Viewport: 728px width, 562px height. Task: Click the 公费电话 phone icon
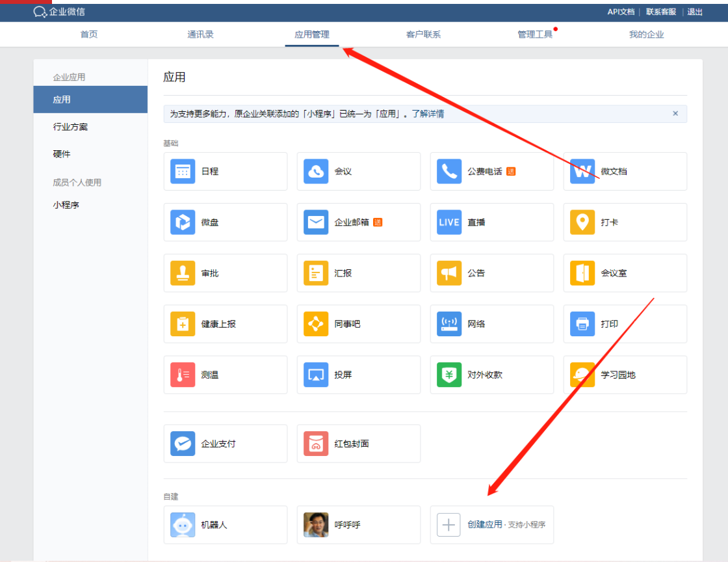(449, 171)
